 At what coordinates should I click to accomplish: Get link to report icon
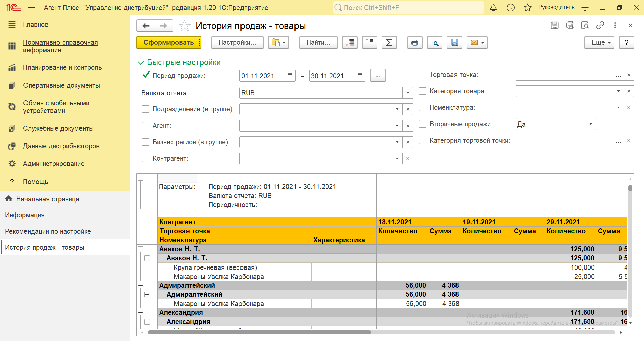coord(600,25)
